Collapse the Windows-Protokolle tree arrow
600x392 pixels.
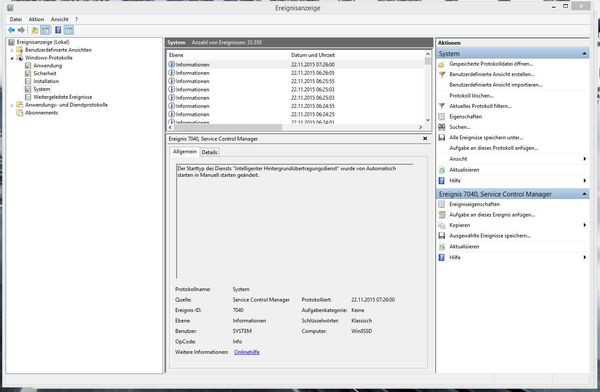(x=12, y=58)
